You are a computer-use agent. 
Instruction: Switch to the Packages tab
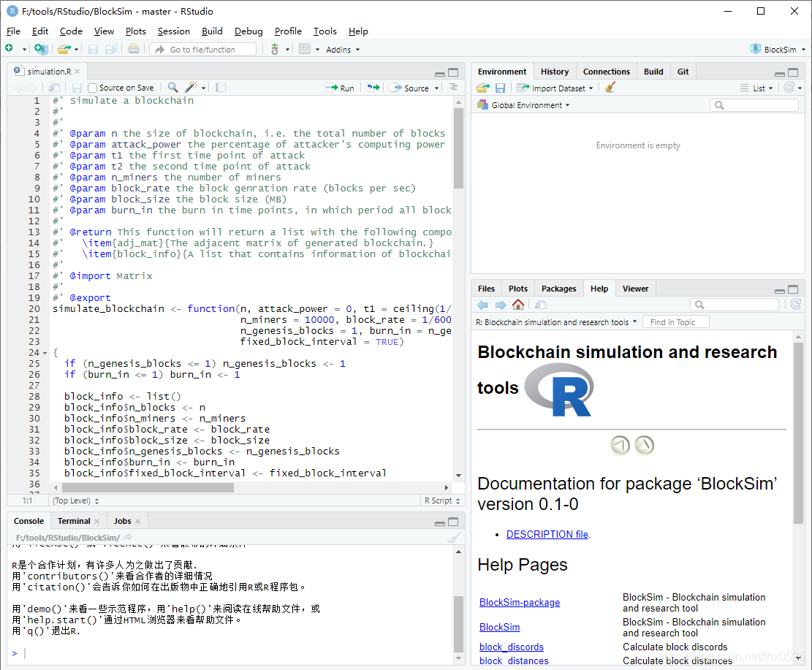559,289
